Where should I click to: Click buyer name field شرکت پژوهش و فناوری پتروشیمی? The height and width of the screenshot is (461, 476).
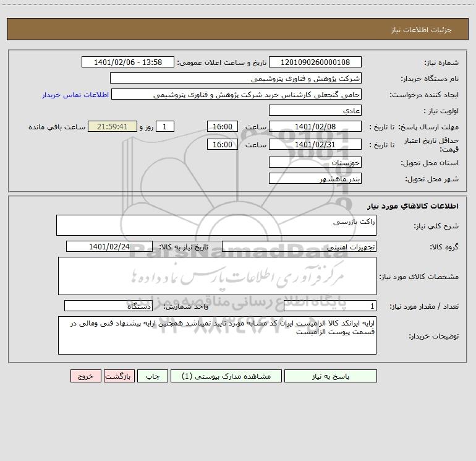pos(236,78)
